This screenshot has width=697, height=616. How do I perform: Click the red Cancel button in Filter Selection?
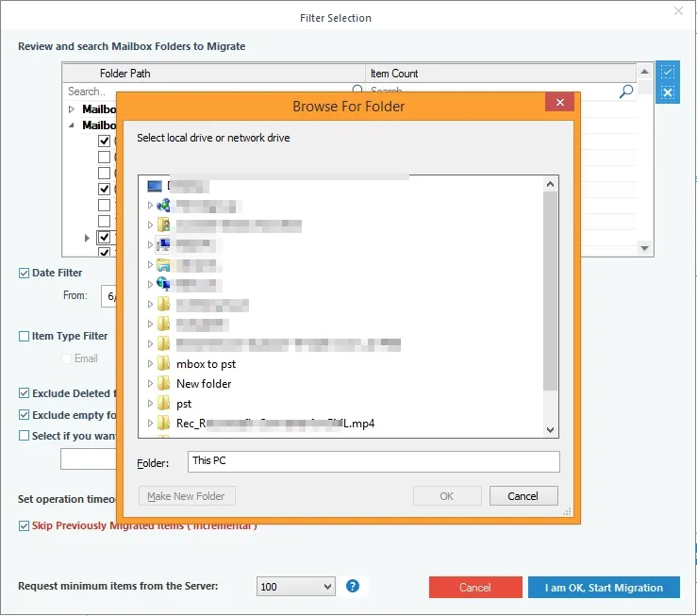475,588
